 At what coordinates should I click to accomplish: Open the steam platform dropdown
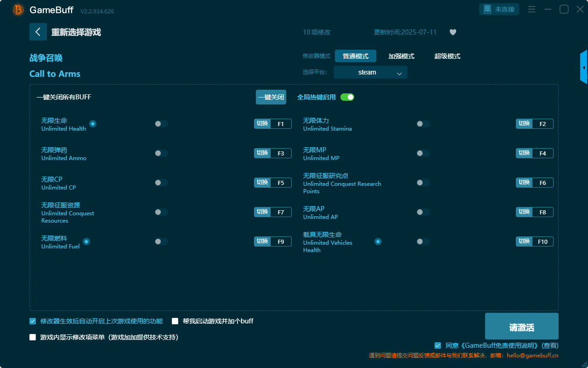pos(370,72)
